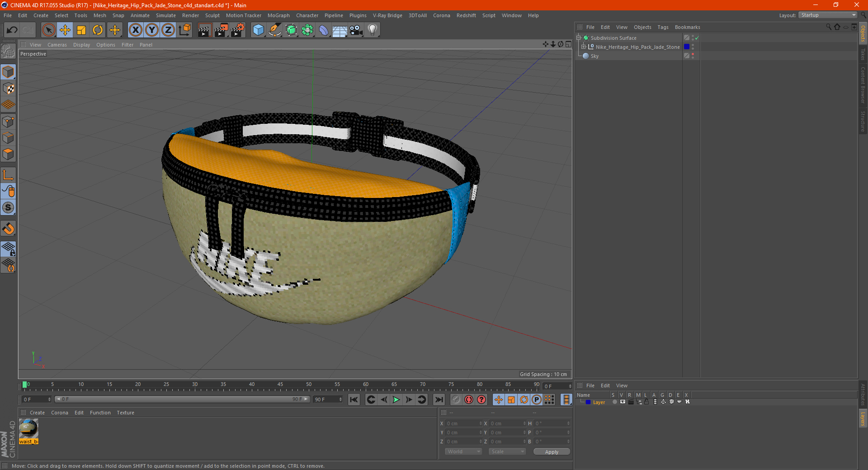
Task: Click the Undo arrow icon
Action: click(x=12, y=30)
